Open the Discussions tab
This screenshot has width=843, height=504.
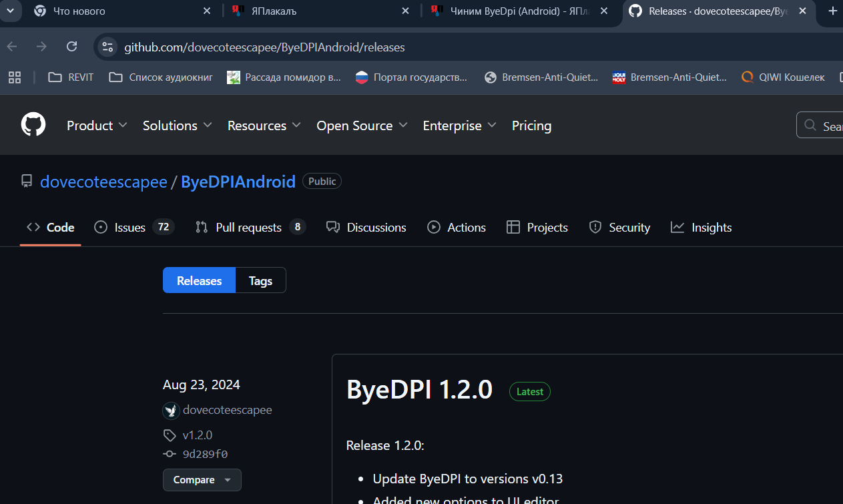366,228
